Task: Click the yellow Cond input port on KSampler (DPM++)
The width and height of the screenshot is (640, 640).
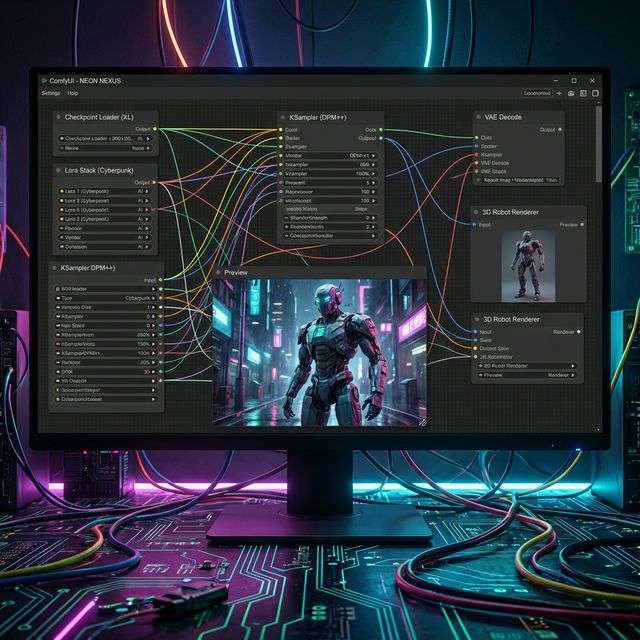Action: [281, 130]
